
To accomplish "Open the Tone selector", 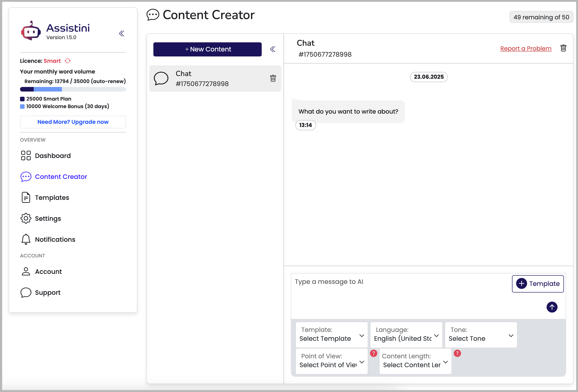I will (x=481, y=335).
